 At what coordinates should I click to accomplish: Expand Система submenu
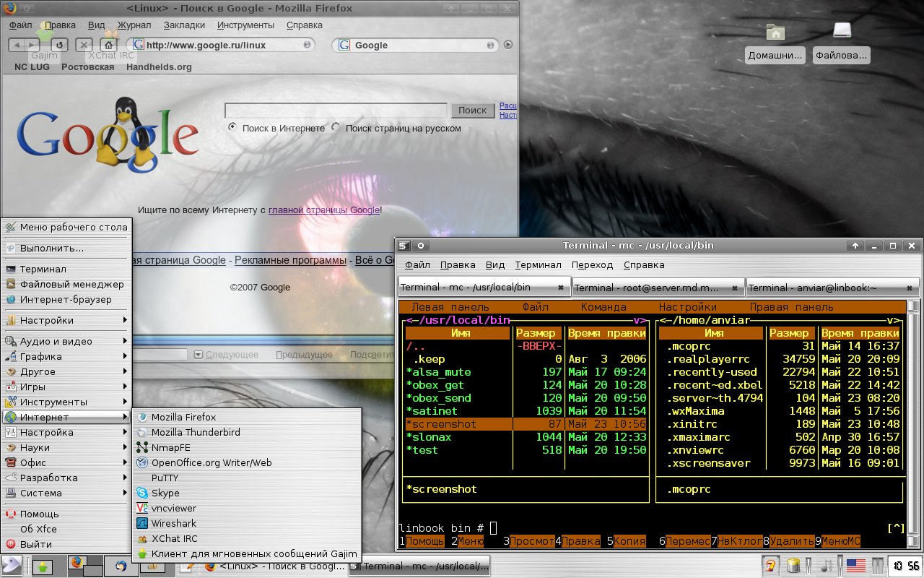coord(66,493)
